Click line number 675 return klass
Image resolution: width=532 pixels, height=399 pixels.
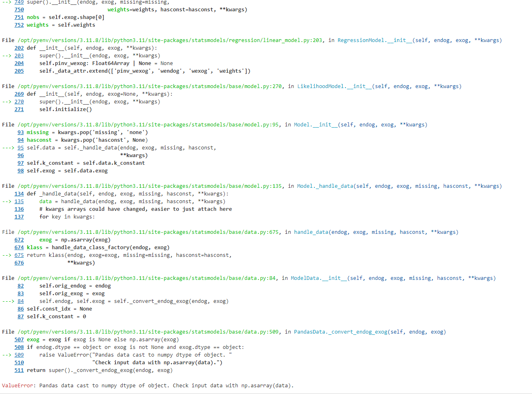[19, 255]
